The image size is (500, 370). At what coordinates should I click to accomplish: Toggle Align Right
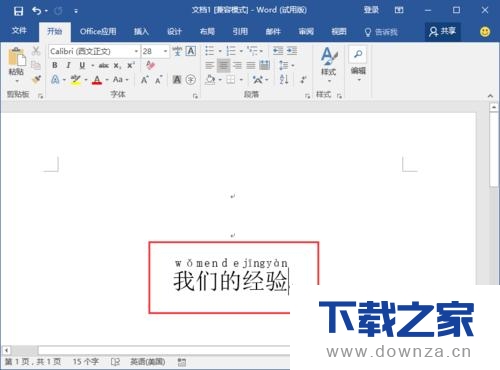(237, 65)
